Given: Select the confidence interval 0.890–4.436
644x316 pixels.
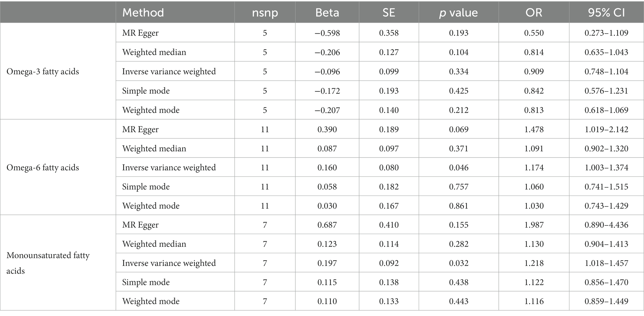Looking at the screenshot, I should [x=606, y=225].
